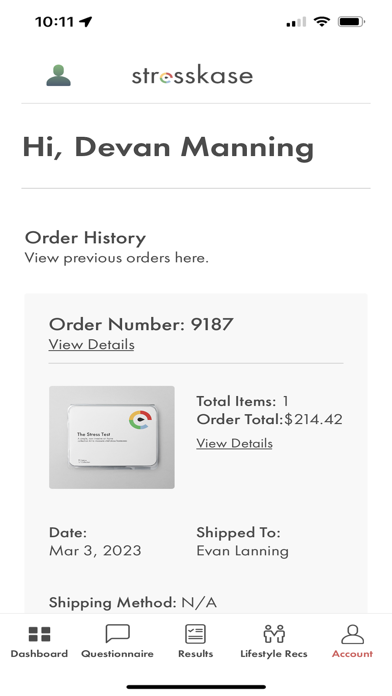Tap the green profile avatar icon

click(x=59, y=75)
